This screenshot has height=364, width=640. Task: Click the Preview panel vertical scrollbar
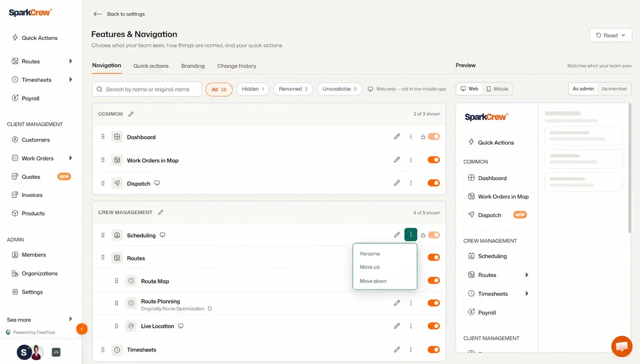[x=630, y=169]
